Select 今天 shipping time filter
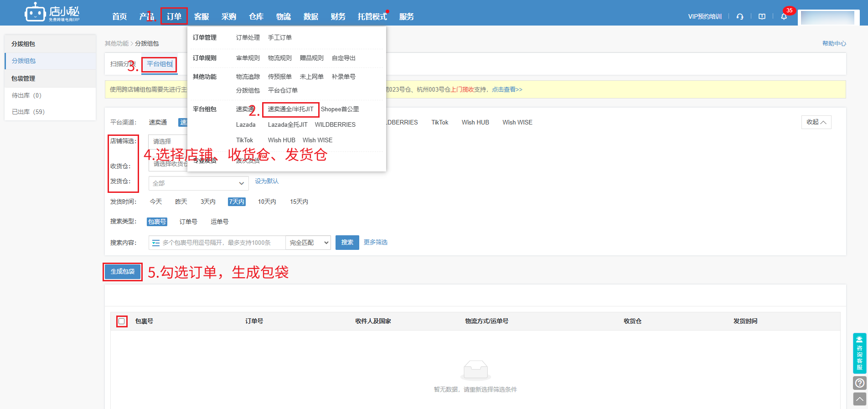Screen dimensions: 868x409 point(156,202)
